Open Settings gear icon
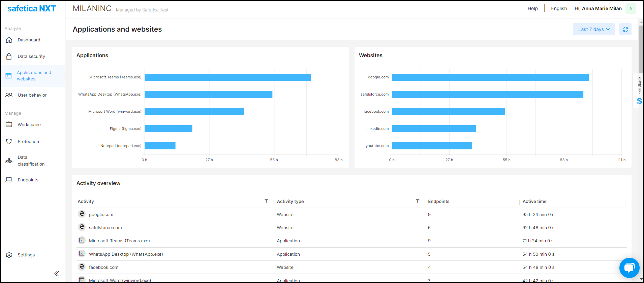This screenshot has height=283, width=644. point(9,255)
